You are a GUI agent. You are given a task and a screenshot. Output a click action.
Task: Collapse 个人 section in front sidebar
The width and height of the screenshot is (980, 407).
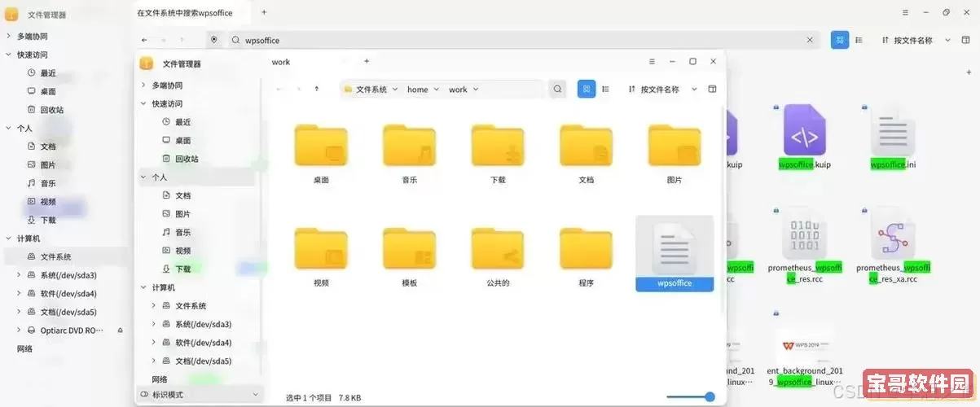(x=143, y=177)
